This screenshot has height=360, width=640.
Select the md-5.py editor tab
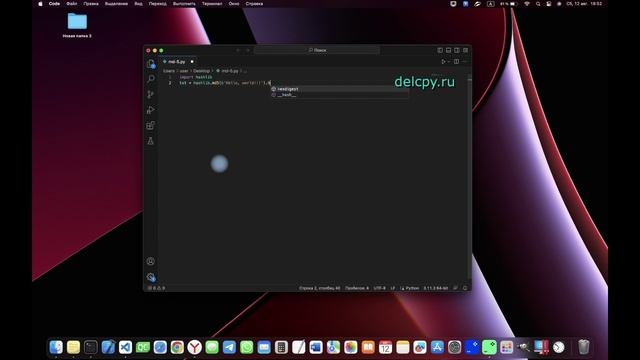pyautogui.click(x=178, y=62)
